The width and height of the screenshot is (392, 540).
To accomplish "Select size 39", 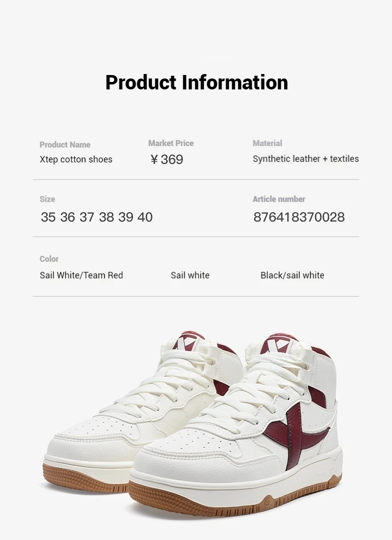I will tap(126, 217).
